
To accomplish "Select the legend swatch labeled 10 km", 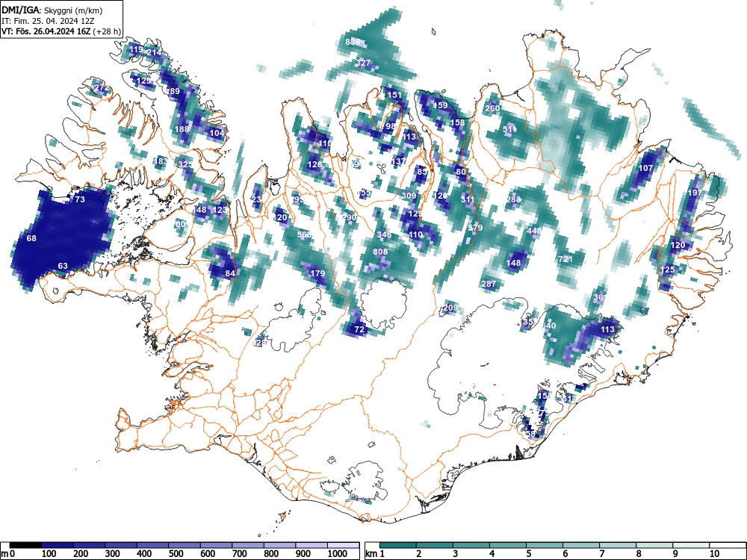I will coord(728,545).
